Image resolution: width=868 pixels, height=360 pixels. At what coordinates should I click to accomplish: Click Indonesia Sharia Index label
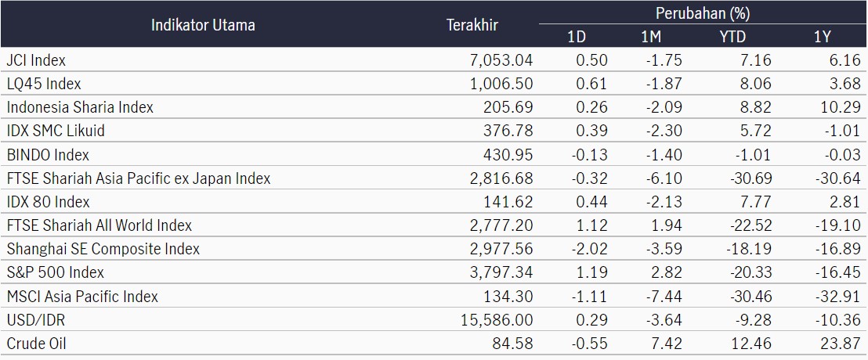point(80,107)
